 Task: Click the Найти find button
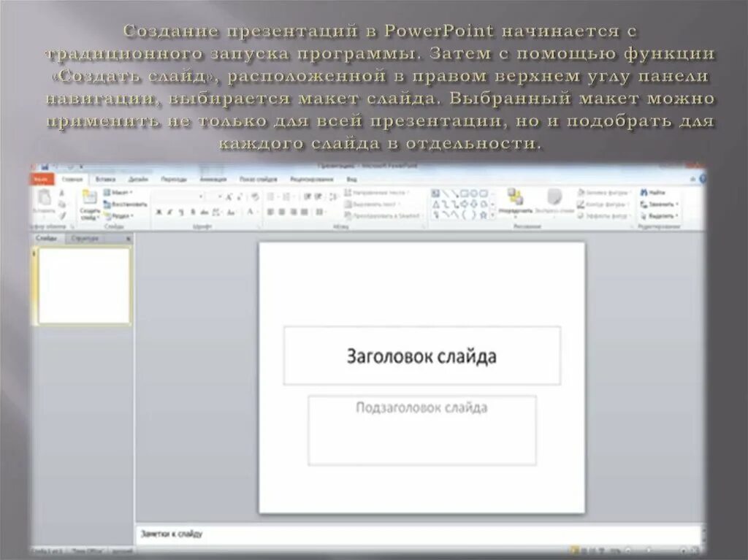pyautogui.click(x=652, y=193)
